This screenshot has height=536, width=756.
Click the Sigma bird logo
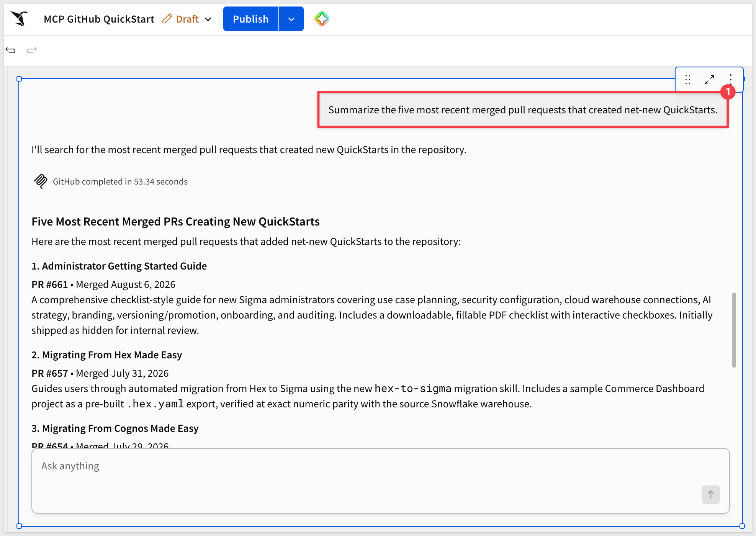click(19, 18)
